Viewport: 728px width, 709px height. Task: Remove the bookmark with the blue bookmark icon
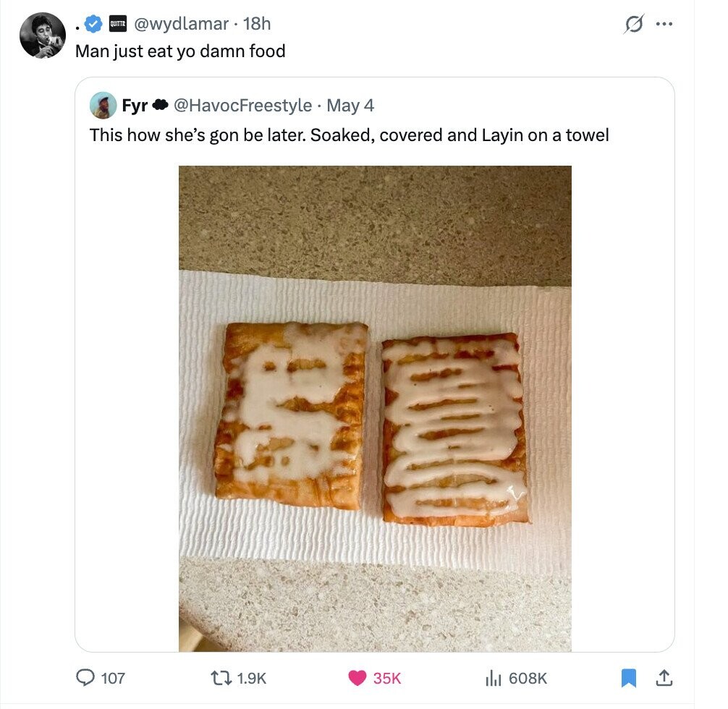pos(628,678)
